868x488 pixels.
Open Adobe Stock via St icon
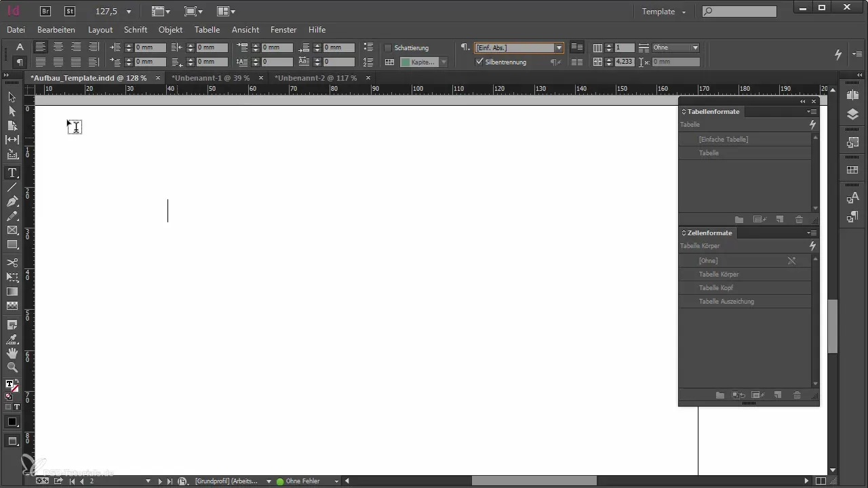click(x=70, y=11)
